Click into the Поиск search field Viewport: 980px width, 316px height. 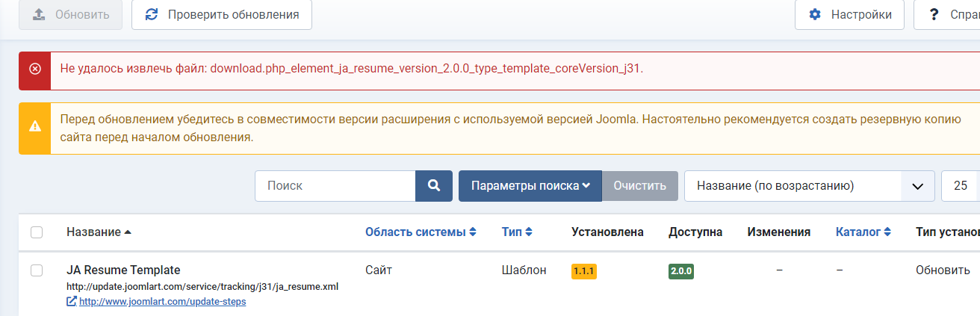click(335, 186)
